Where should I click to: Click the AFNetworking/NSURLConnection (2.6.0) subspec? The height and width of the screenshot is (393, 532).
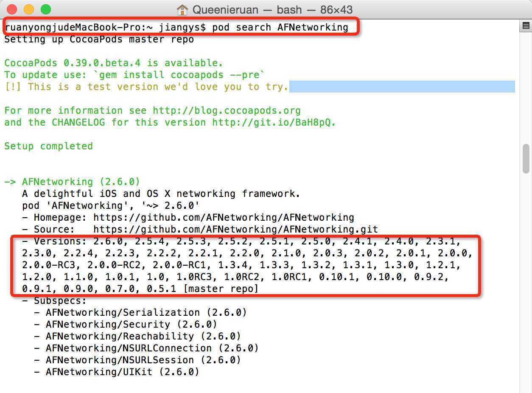pyautogui.click(x=152, y=348)
